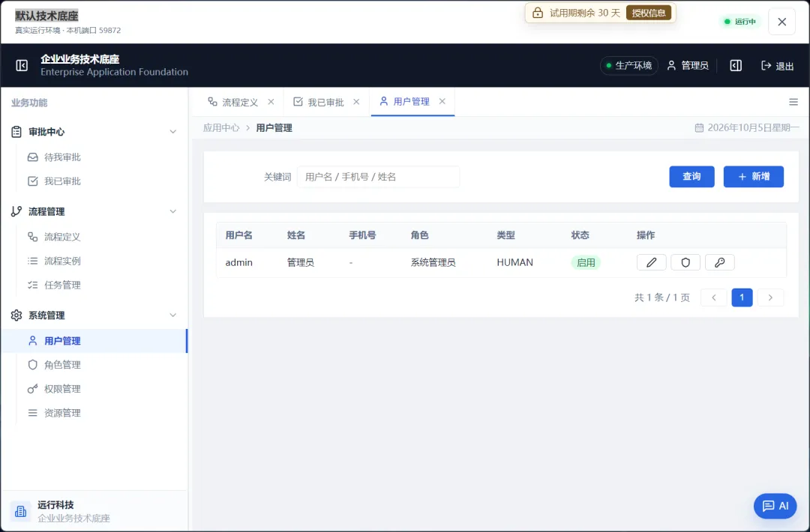
Task: Click the 查询 search button
Action: pyautogui.click(x=691, y=177)
